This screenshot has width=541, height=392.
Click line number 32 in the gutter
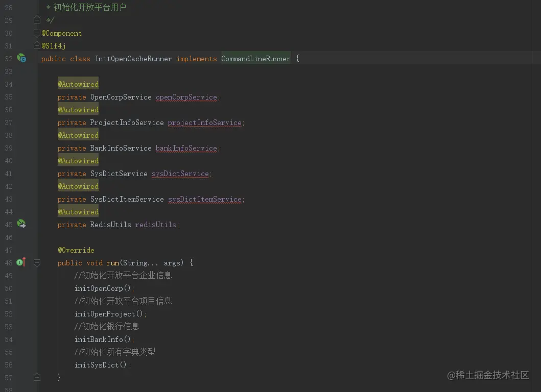9,59
